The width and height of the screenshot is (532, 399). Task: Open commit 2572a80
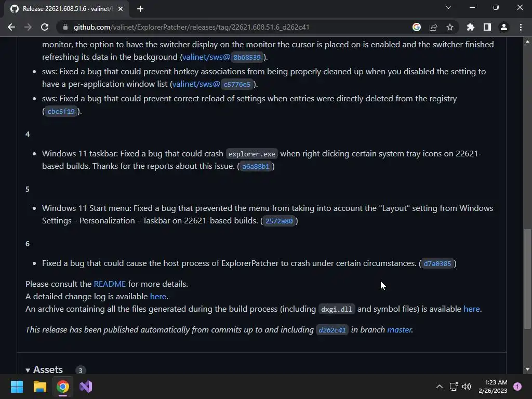click(279, 221)
